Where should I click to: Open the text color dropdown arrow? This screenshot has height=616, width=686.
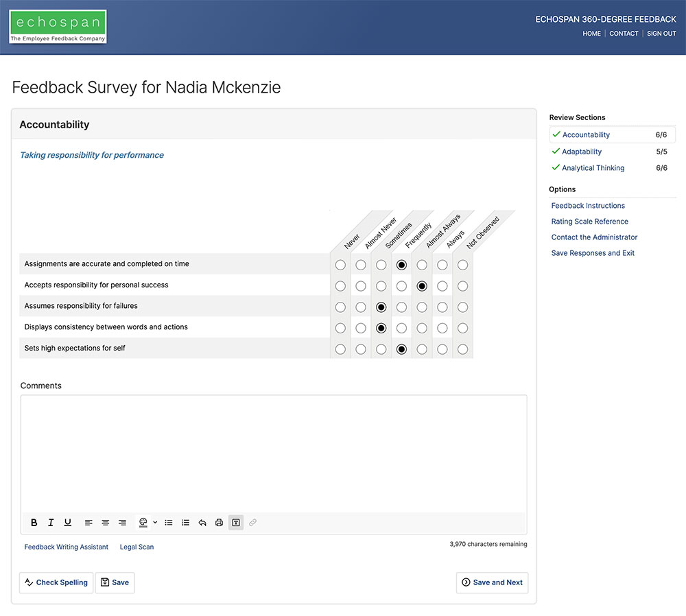155,523
